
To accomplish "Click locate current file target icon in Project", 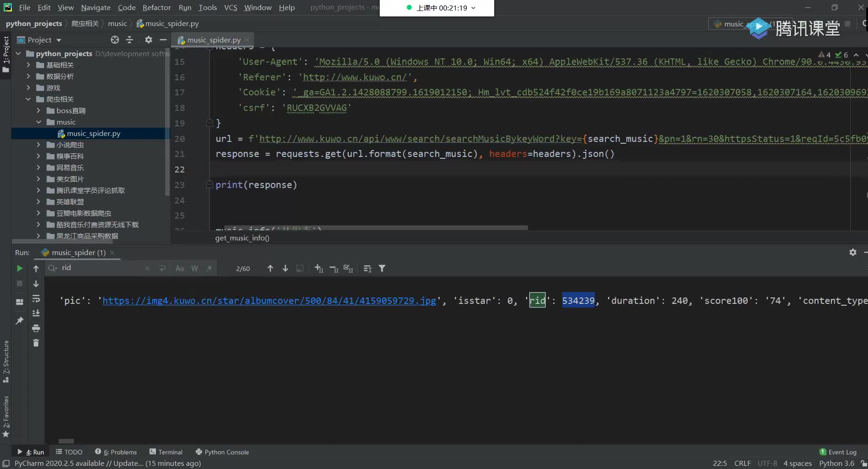I will pyautogui.click(x=115, y=40).
